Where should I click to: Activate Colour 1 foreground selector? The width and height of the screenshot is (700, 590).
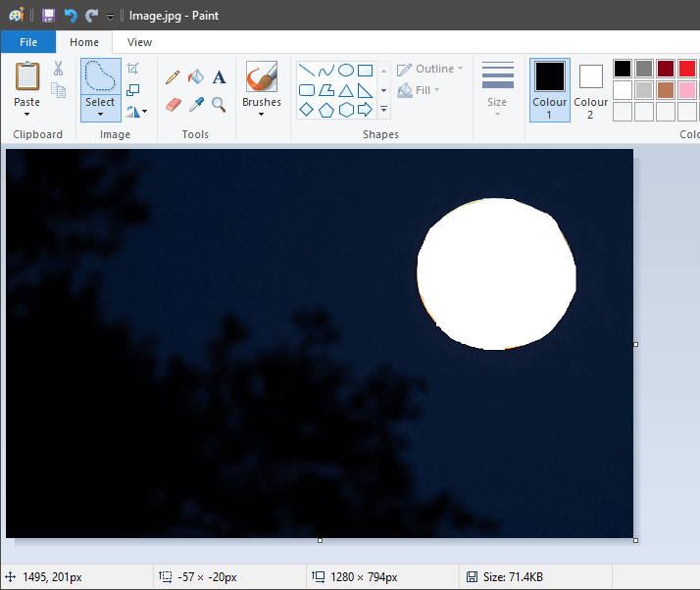(x=549, y=88)
